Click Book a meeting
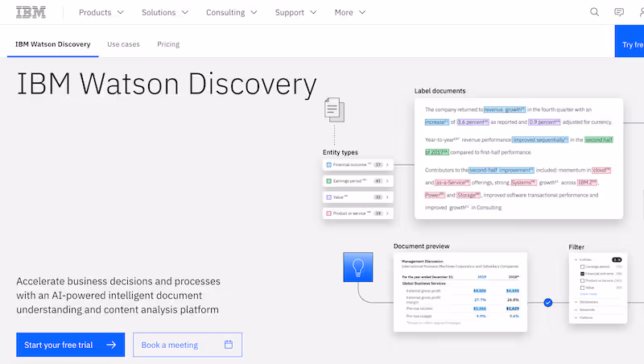 click(188, 345)
